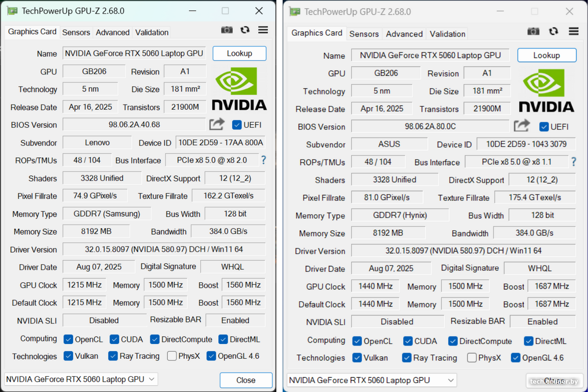The height and width of the screenshot is (392, 588).
Task: Click GPU-Z app icon in left title bar
Action: [x=12, y=11]
